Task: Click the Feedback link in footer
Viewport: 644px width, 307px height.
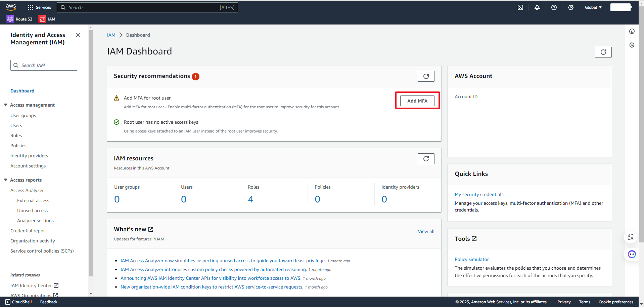Action: coord(49,302)
